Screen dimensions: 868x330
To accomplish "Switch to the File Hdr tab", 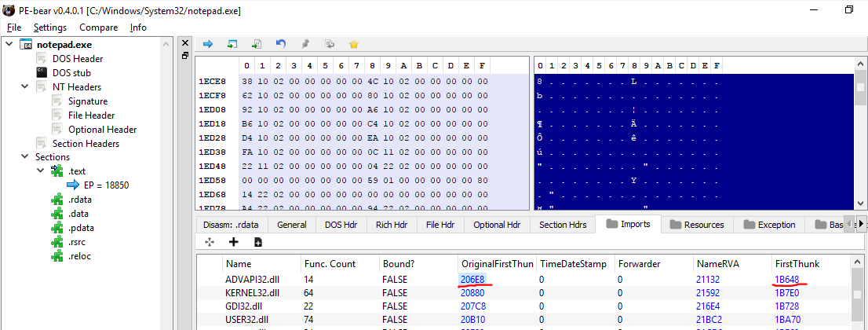I will tap(440, 225).
